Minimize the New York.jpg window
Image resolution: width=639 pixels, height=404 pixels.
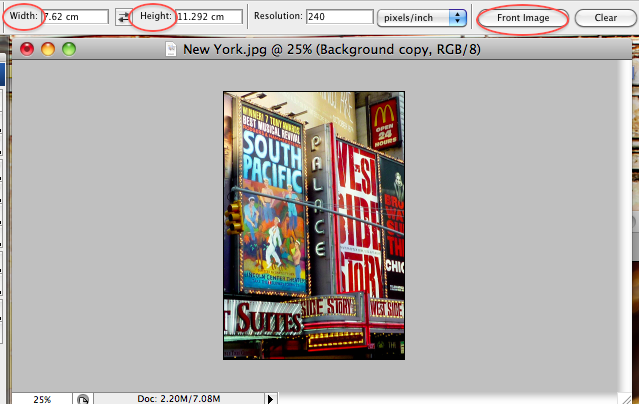tap(48, 49)
